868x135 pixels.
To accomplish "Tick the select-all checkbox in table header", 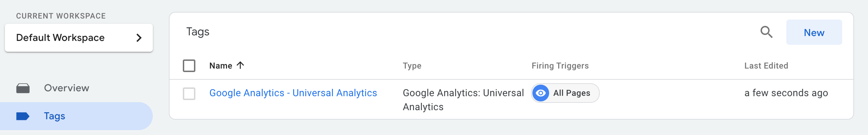I will pyautogui.click(x=189, y=66).
